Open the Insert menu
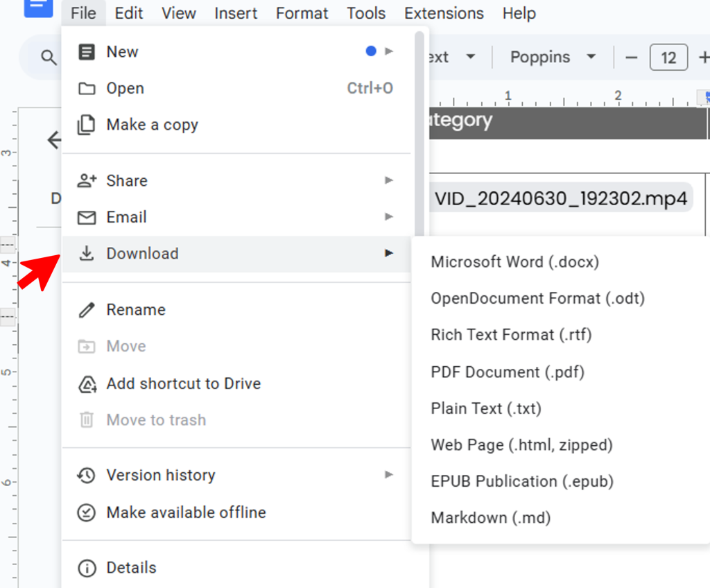The height and width of the screenshot is (588, 710). click(236, 13)
